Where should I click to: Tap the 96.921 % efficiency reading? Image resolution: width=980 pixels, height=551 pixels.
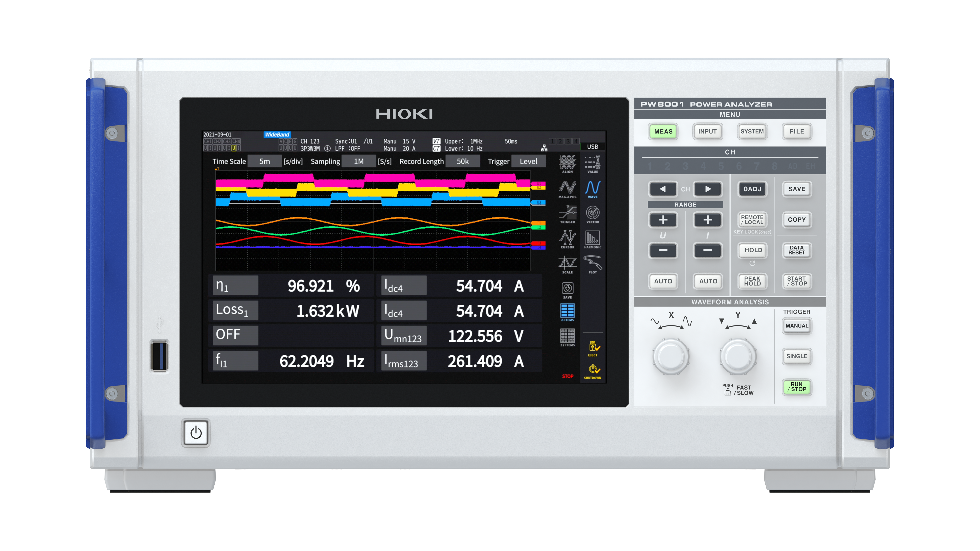pos(324,286)
